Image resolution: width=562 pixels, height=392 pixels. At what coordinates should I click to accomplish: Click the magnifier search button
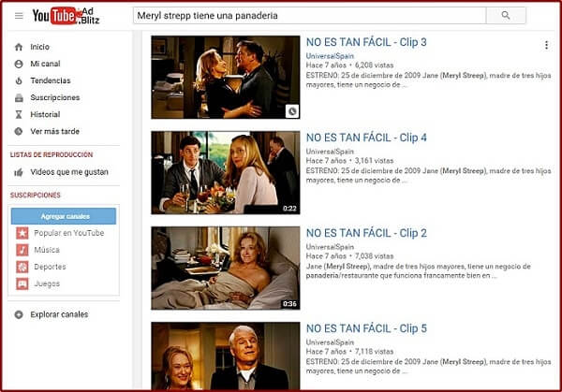click(506, 15)
